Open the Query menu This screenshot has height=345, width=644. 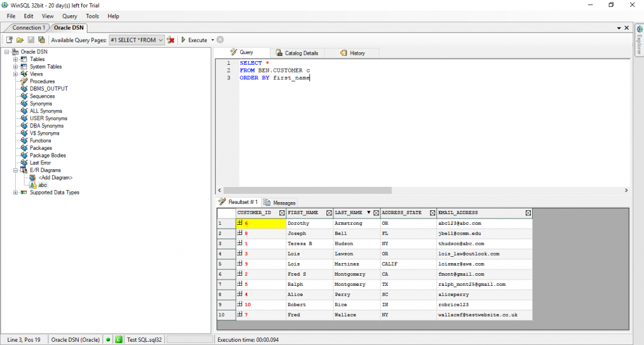click(x=69, y=16)
